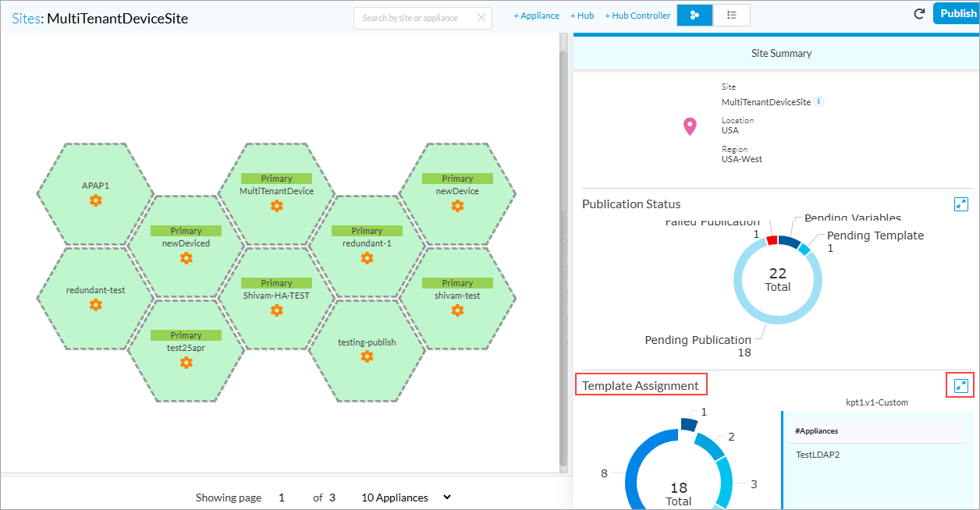Click the red Failed Publication donut segment

coord(772,240)
